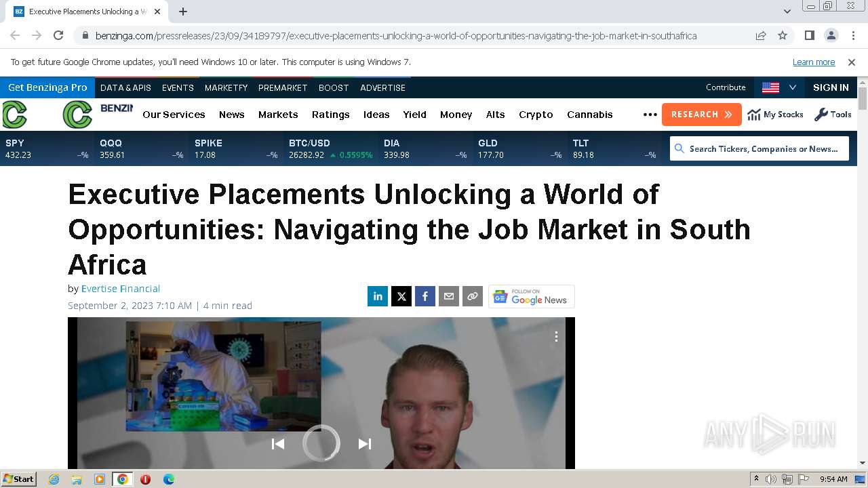The image size is (868, 488).
Task: Click SIGN IN
Action: coord(831,87)
